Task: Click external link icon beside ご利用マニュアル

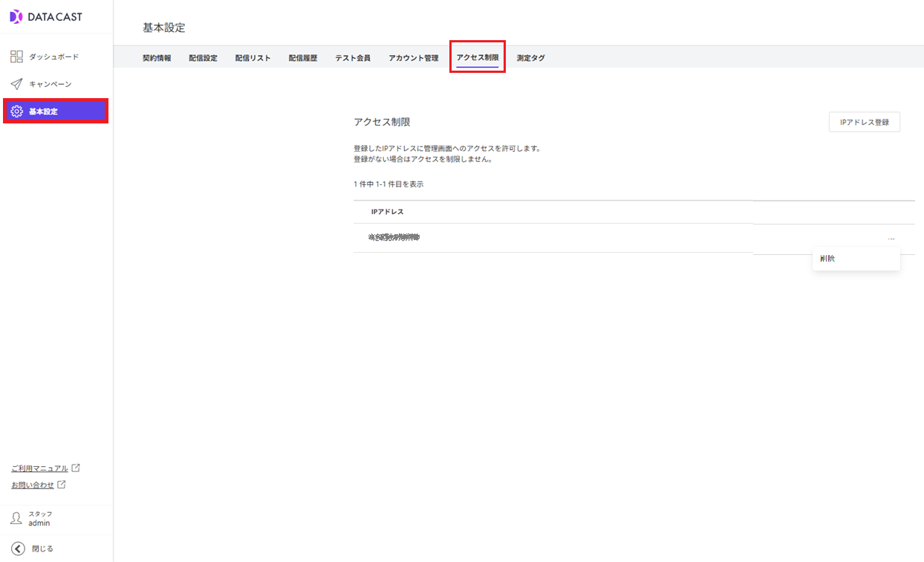Action: (x=75, y=468)
